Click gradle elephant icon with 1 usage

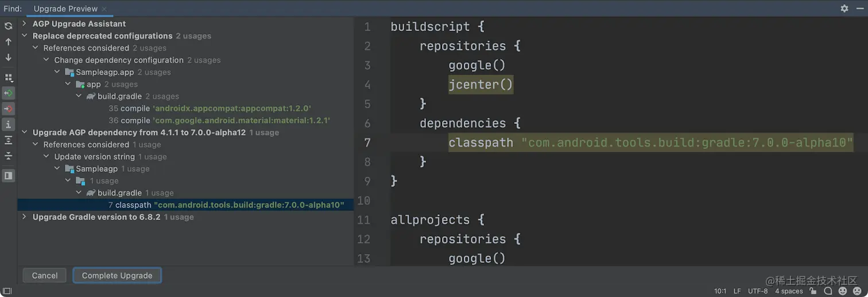[91, 193]
